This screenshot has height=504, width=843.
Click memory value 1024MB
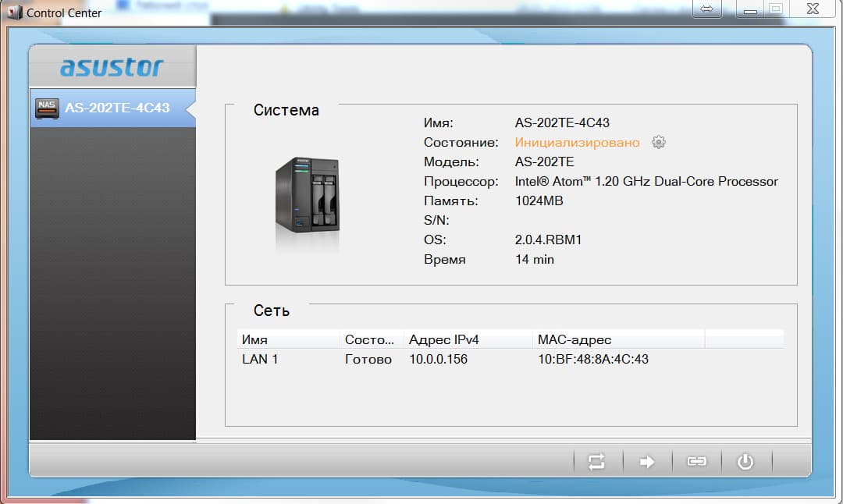tap(539, 201)
